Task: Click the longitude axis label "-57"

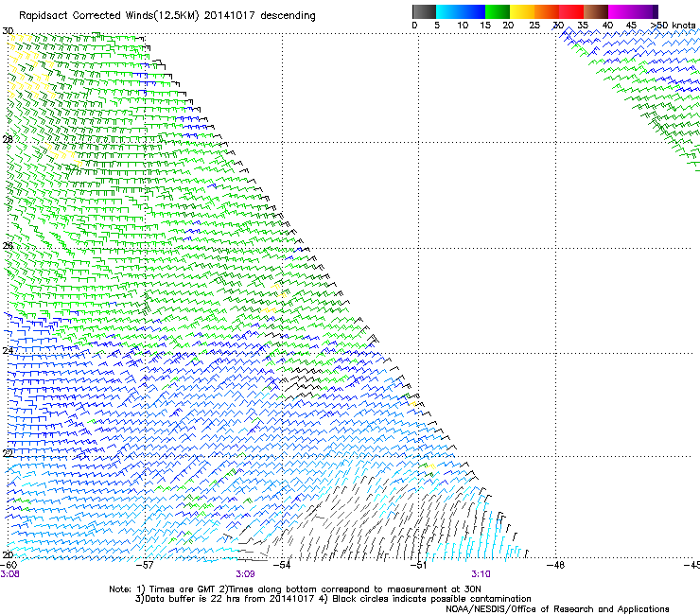Action: tap(145, 565)
